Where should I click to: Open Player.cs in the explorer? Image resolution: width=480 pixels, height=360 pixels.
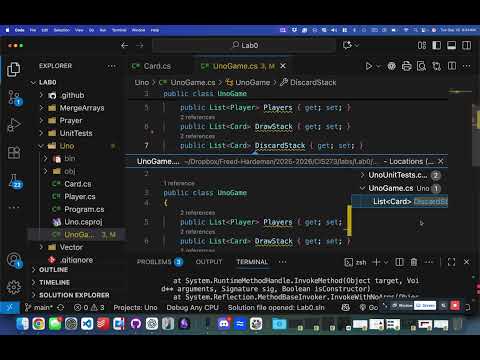80,196
